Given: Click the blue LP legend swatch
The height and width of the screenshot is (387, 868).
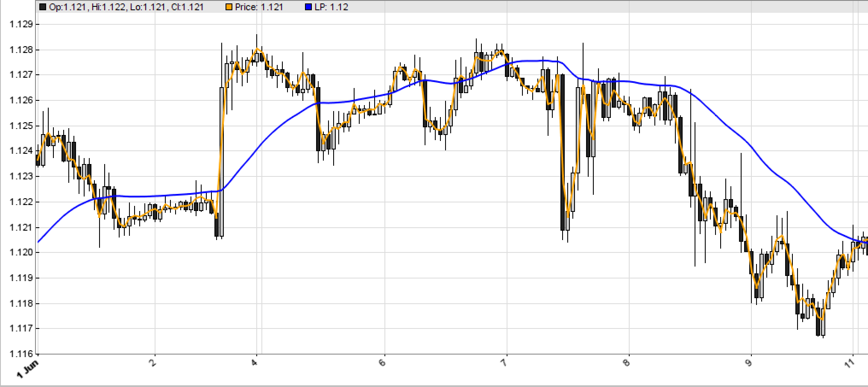Looking at the screenshot, I should pyautogui.click(x=308, y=7).
